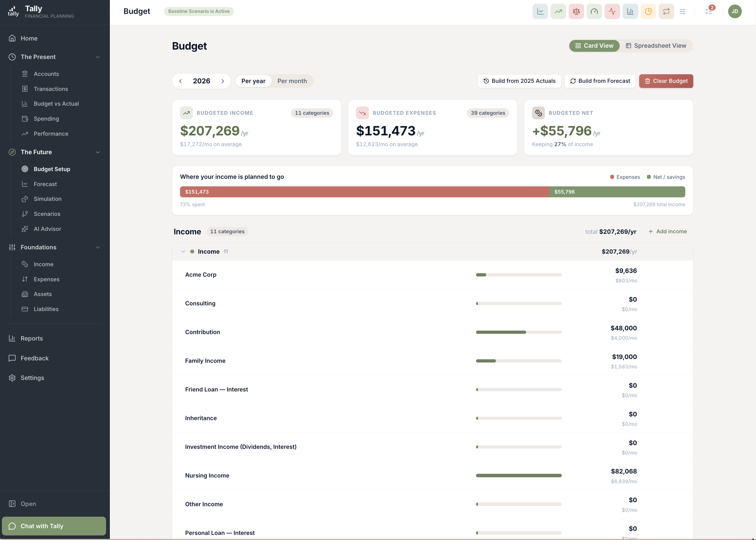Click the red $151,473 expenses bar segment

coord(364,192)
